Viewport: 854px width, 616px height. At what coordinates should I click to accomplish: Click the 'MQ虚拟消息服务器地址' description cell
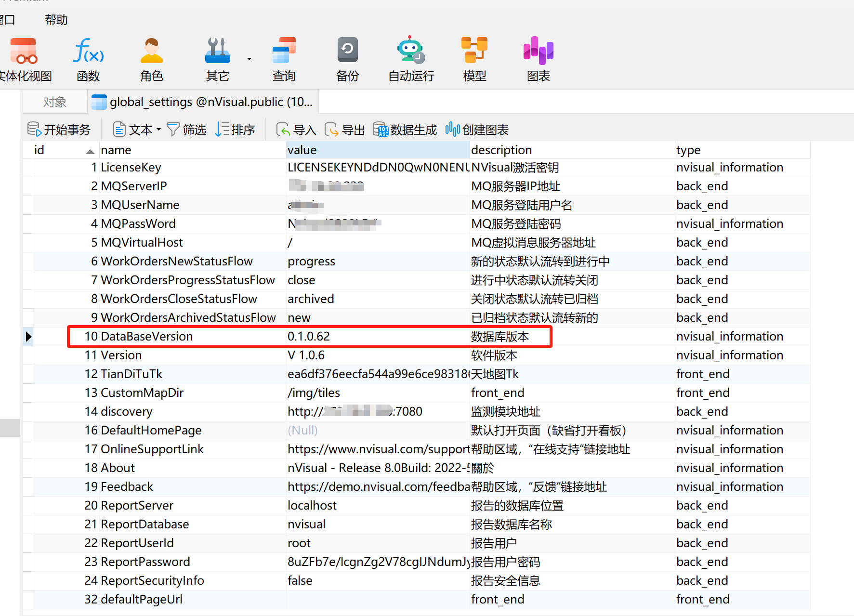click(x=572, y=243)
